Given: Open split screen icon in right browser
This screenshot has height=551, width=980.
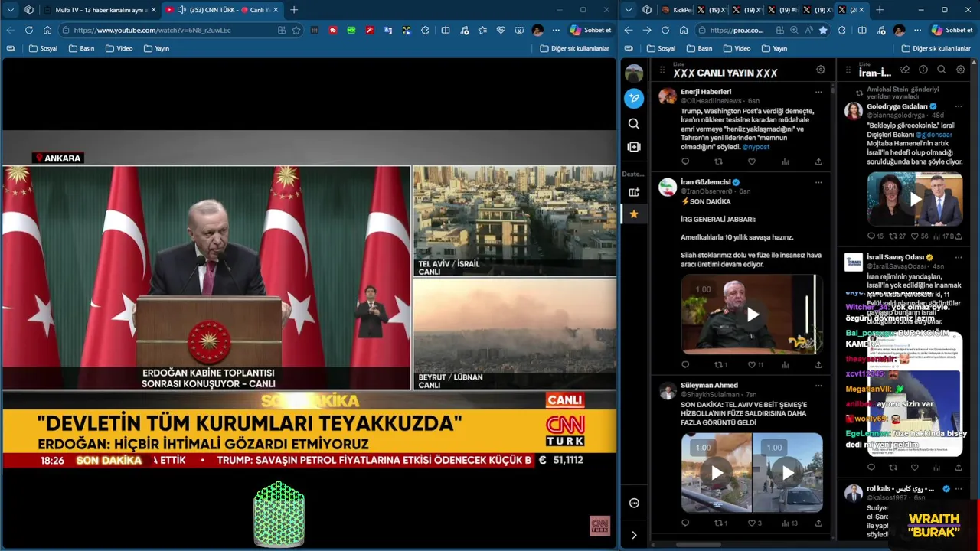Looking at the screenshot, I should pyautogui.click(x=862, y=30).
